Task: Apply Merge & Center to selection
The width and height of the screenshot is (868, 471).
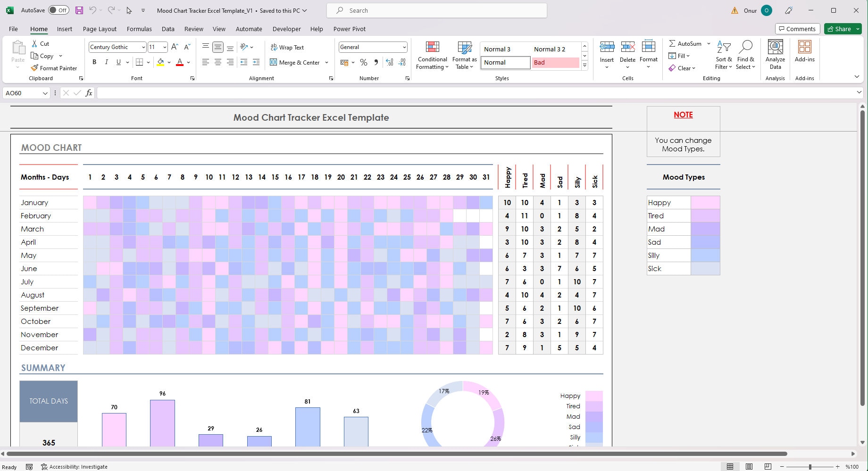Action: pos(296,62)
